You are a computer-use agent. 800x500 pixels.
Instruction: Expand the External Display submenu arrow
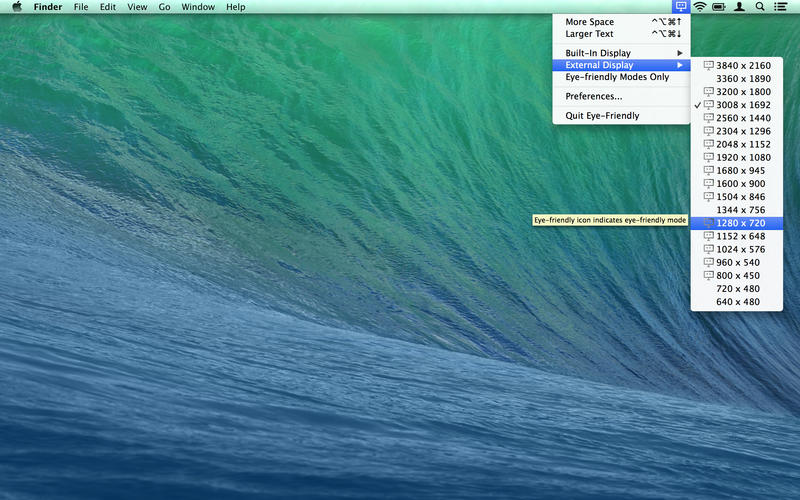680,65
